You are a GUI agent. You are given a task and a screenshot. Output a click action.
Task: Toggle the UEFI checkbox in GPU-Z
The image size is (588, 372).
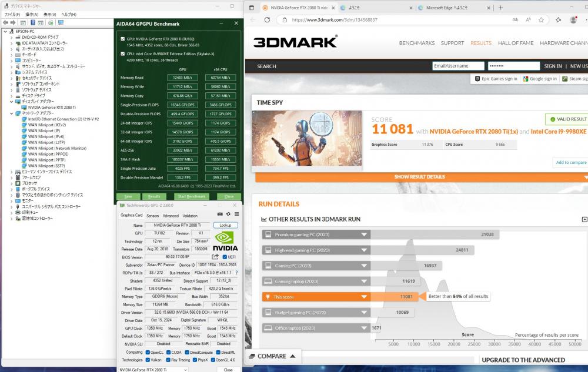point(225,257)
